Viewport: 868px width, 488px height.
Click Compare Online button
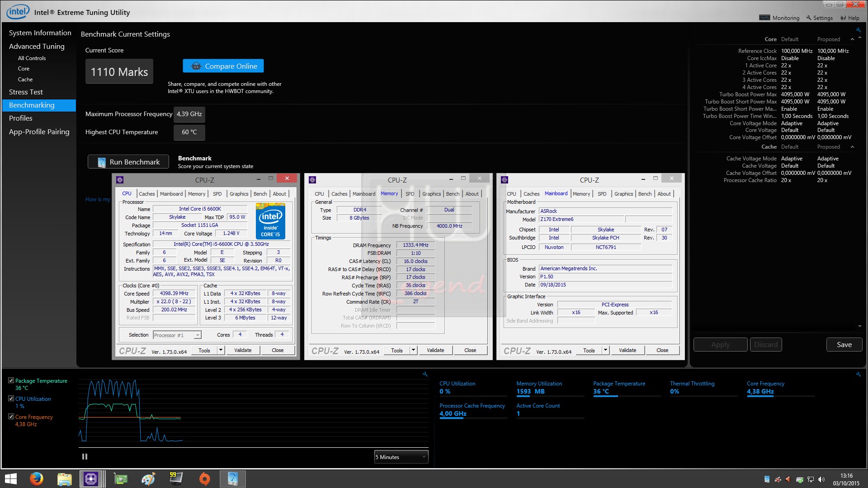pos(223,66)
